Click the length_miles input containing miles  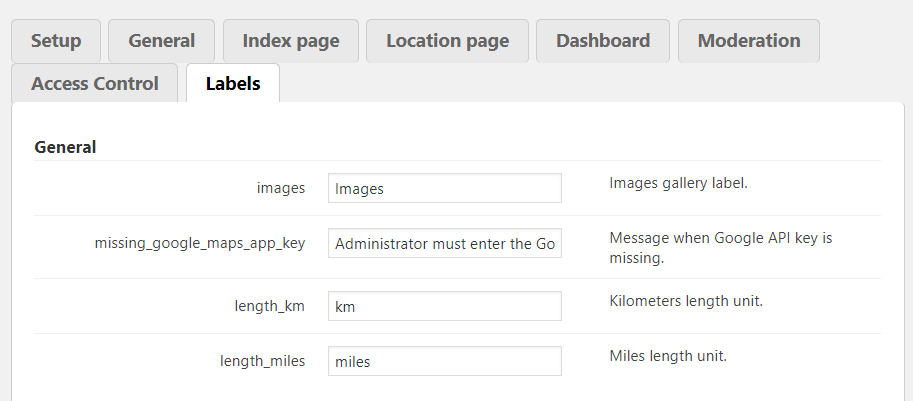pyautogui.click(x=444, y=361)
